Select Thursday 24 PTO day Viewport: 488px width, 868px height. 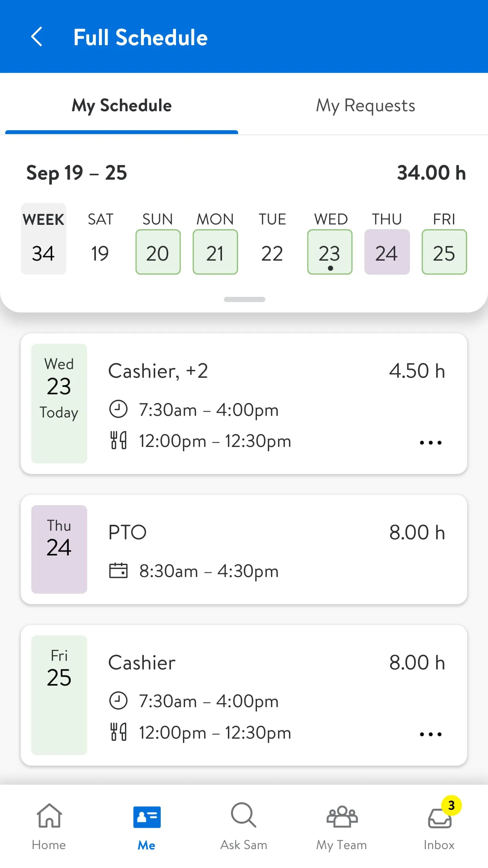point(387,252)
